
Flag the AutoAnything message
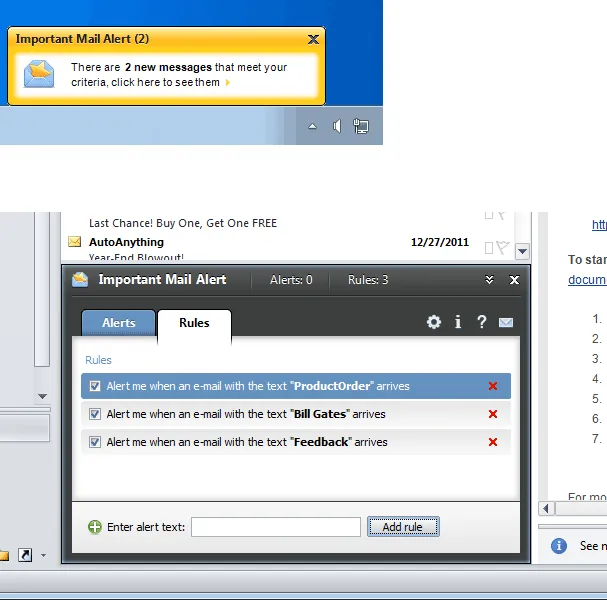coord(502,247)
